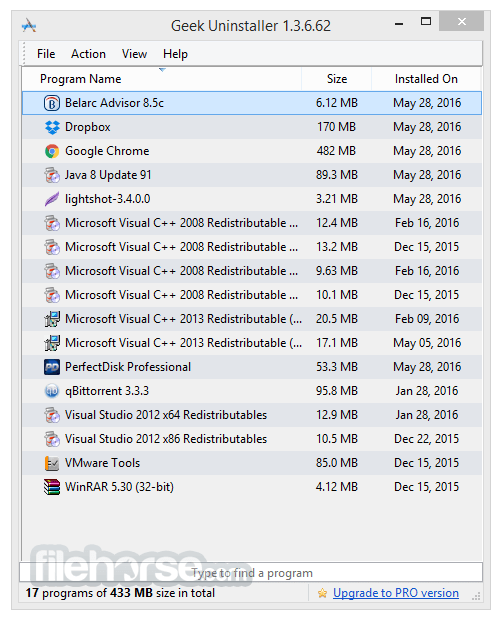Screen dimensions: 499x617
Task: Sort by the Installed On column header
Action: pos(426,79)
